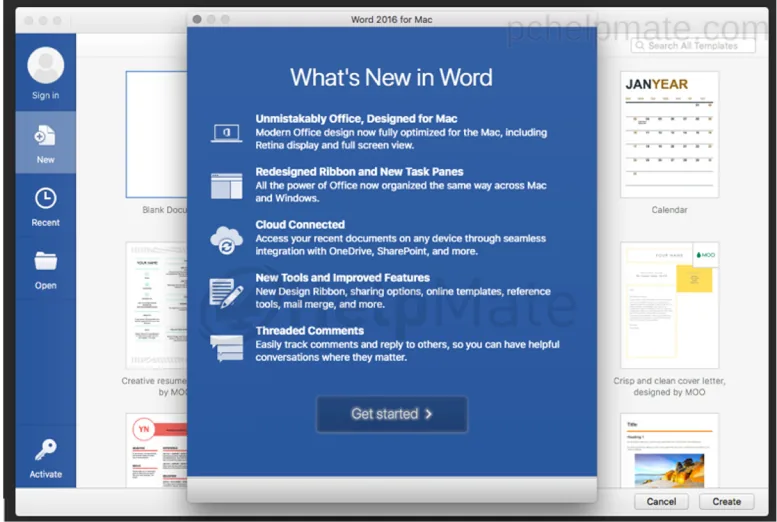
Task: Choose the Creative resume template thumbnail
Action: [157, 305]
